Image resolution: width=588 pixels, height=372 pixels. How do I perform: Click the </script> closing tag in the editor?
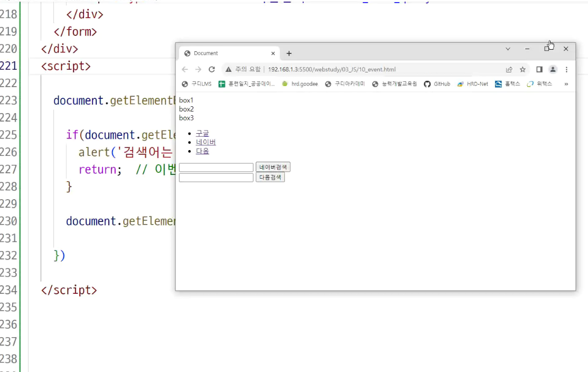[x=69, y=290]
